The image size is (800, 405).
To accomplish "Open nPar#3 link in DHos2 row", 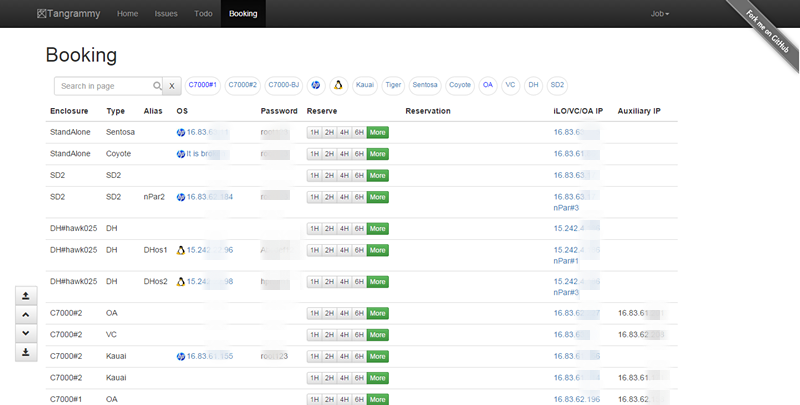I will click(566, 293).
